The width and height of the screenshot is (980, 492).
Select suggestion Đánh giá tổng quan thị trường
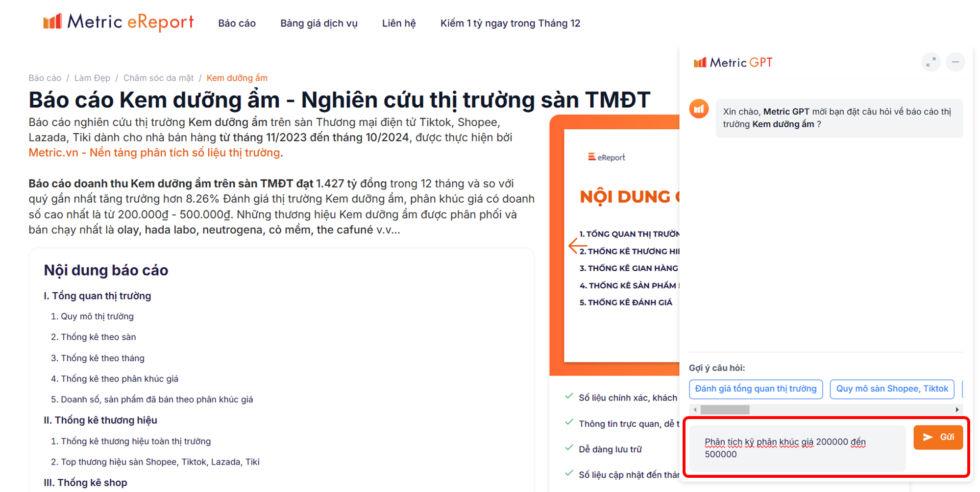(755, 389)
